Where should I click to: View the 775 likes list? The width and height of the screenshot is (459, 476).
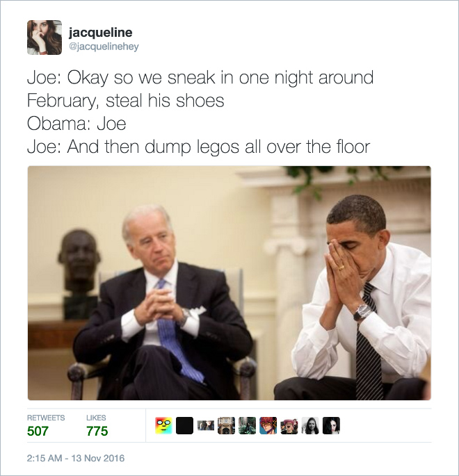pyautogui.click(x=97, y=431)
